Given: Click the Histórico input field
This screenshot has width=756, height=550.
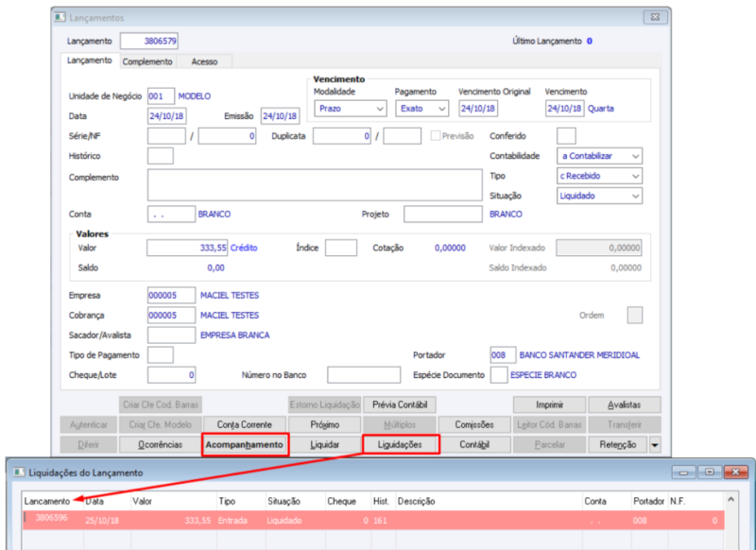Looking at the screenshot, I should pyautogui.click(x=161, y=156).
